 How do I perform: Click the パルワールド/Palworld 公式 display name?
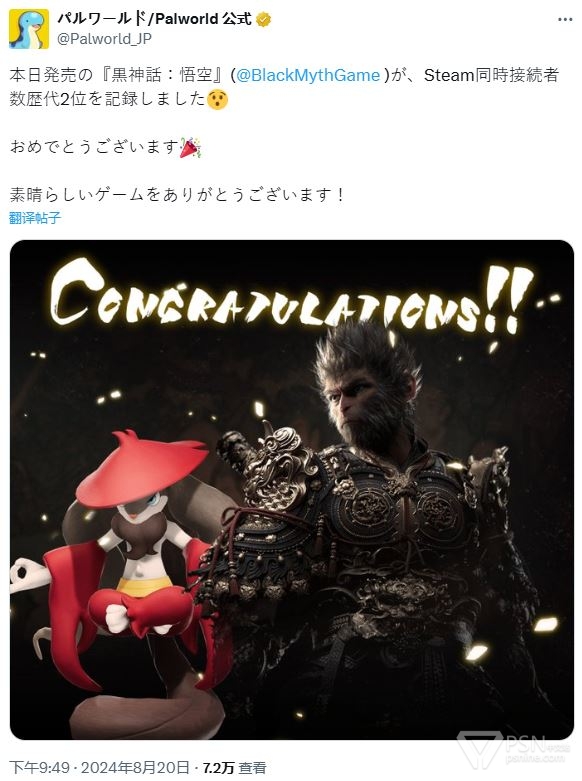point(154,19)
